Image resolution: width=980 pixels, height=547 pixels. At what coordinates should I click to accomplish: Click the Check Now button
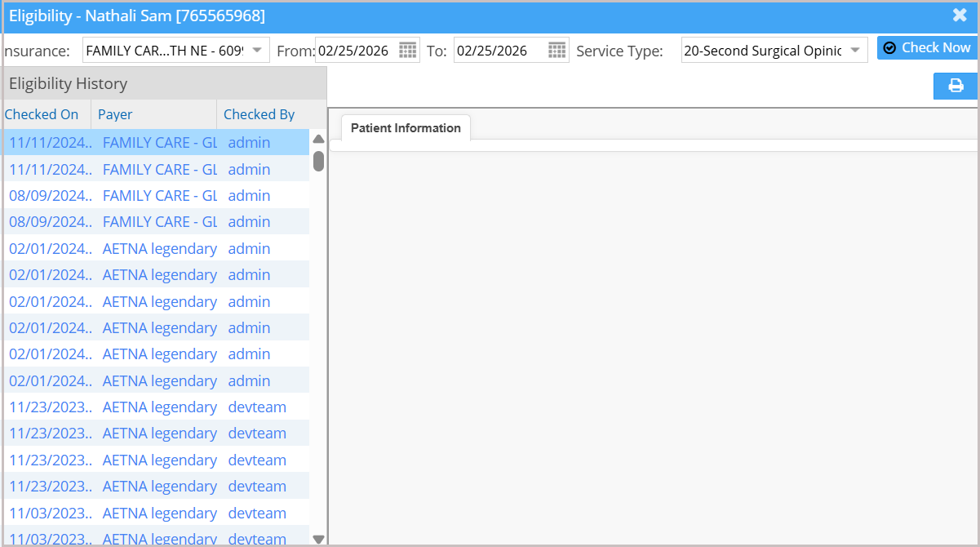click(926, 48)
